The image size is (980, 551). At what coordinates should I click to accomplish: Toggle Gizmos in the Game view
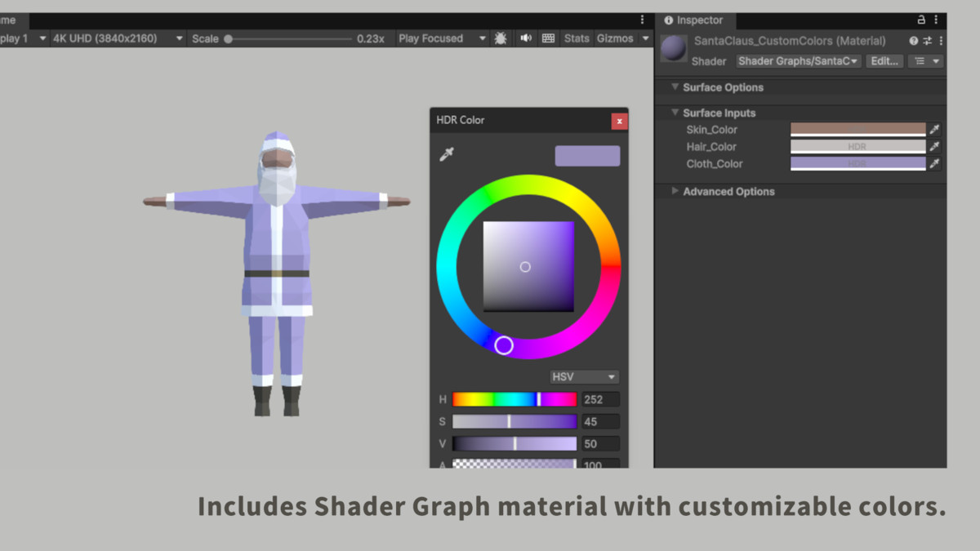point(617,38)
